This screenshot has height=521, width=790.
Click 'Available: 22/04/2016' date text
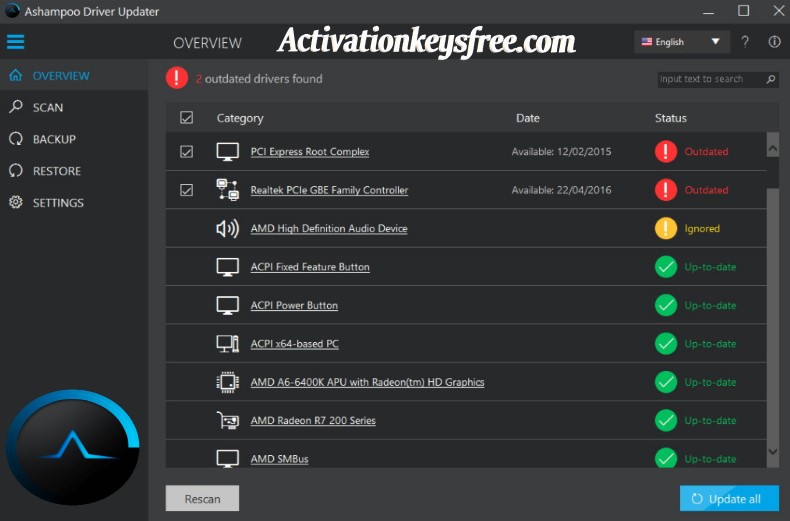tap(561, 190)
